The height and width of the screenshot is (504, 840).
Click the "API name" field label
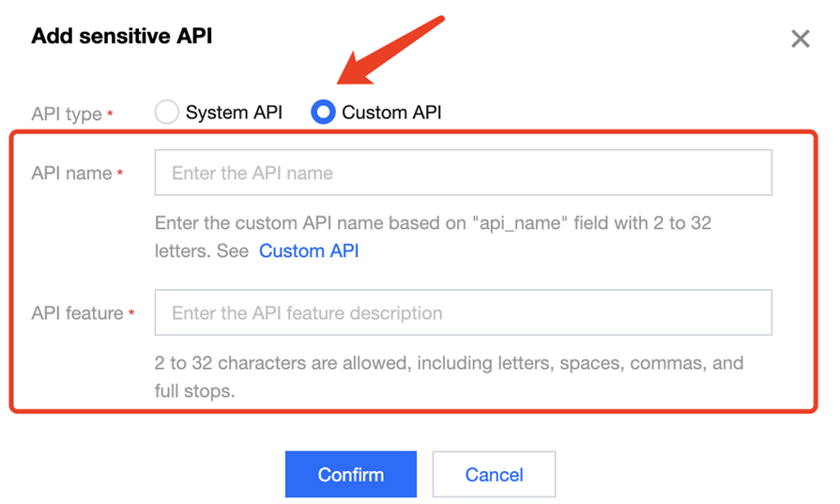click(x=71, y=174)
